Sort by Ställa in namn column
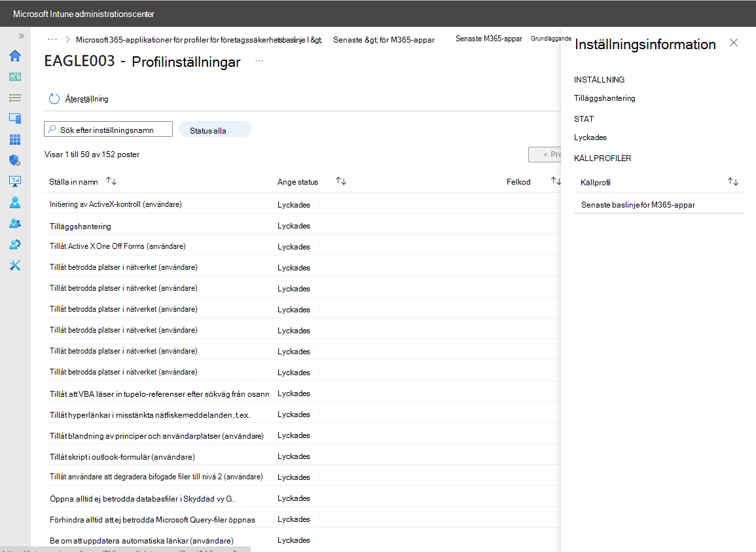 (111, 181)
